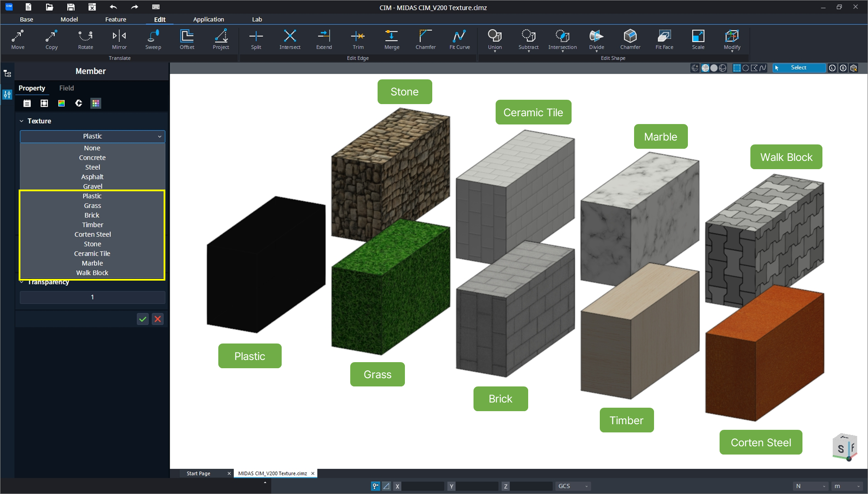Image resolution: width=868 pixels, height=494 pixels.
Task: Select the Scale shape tool
Action: [698, 39]
